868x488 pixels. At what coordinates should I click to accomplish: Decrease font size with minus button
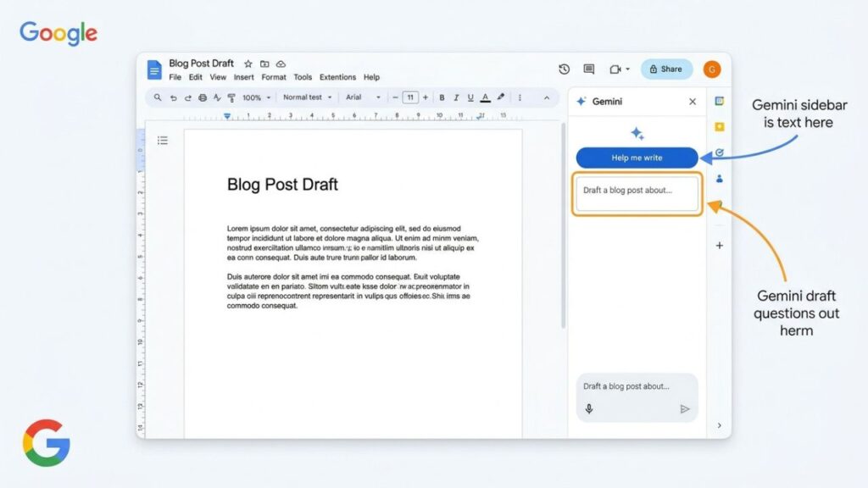(395, 97)
